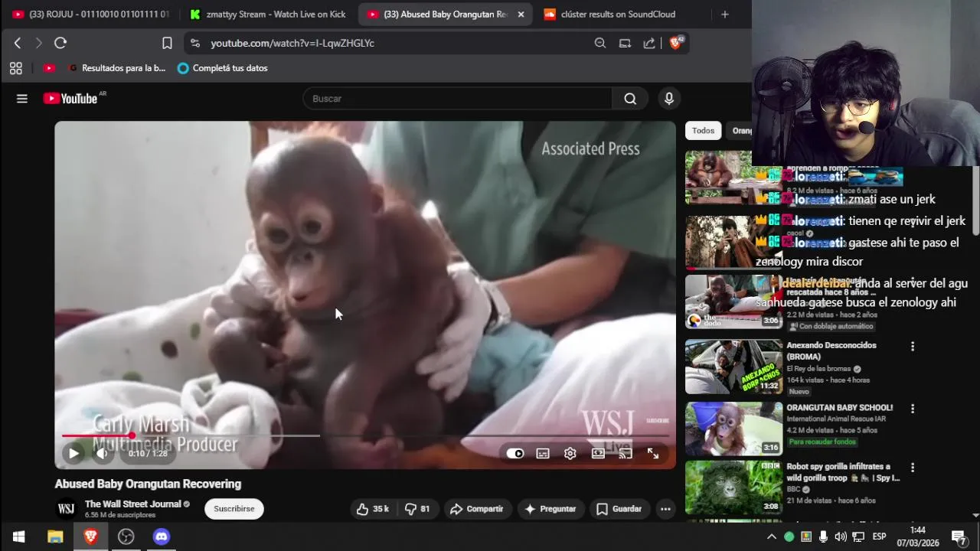The image size is (980, 551).
Task: Click the Brave browser taskbar icon
Action: [90, 536]
